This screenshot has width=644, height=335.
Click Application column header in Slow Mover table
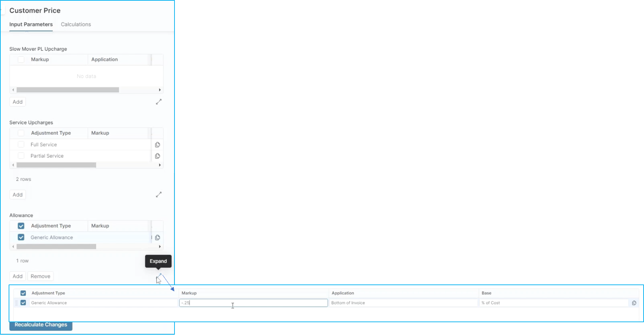[105, 60]
